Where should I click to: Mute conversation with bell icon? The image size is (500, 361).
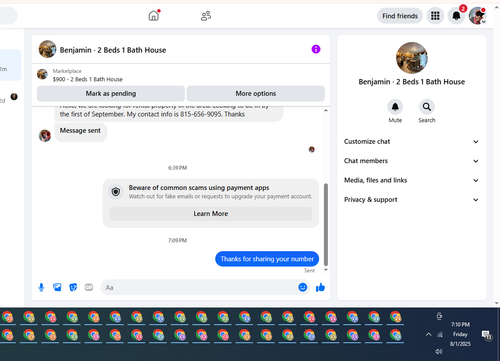(395, 107)
